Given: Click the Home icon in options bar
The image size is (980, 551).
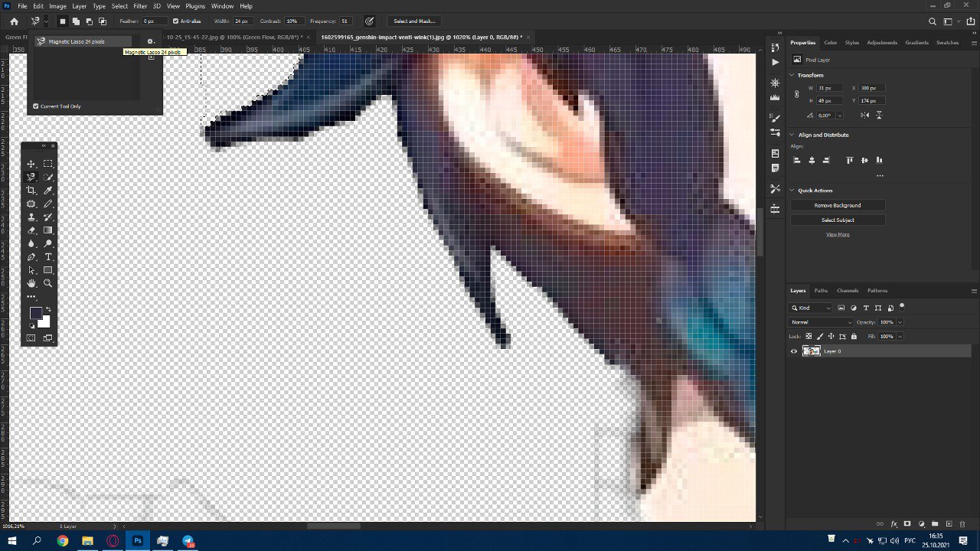Looking at the screenshot, I should [14, 21].
